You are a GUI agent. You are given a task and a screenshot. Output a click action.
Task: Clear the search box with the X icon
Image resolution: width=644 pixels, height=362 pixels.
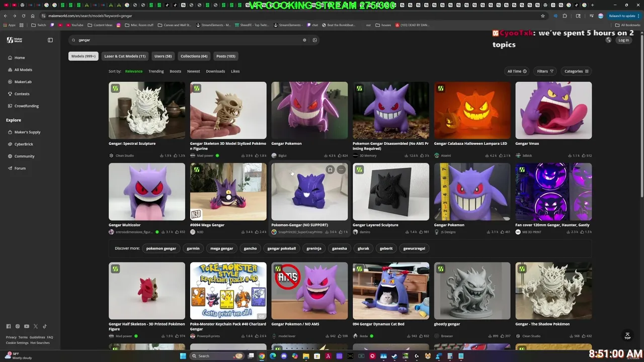(304, 40)
